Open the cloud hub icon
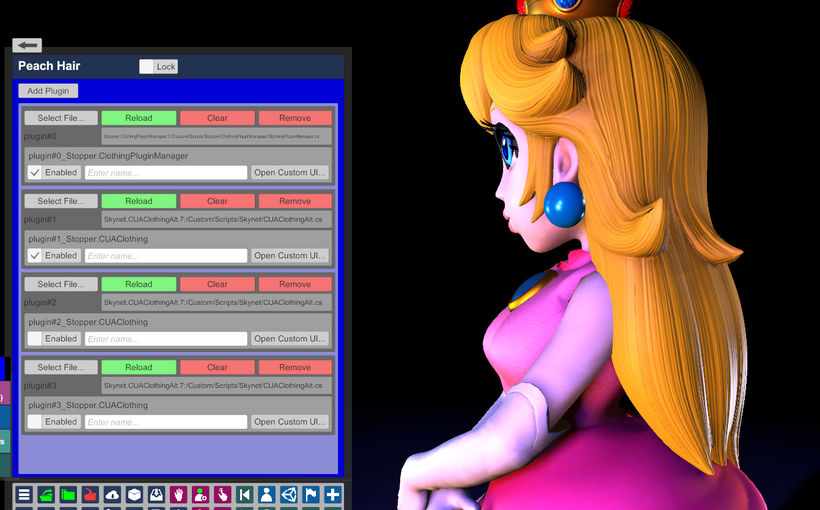820x510 pixels. [112, 494]
